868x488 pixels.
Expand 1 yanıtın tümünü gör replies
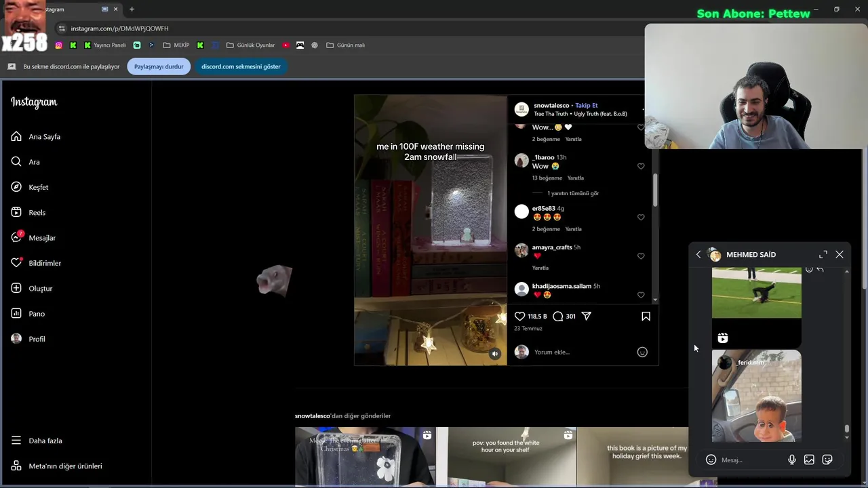pyautogui.click(x=573, y=193)
